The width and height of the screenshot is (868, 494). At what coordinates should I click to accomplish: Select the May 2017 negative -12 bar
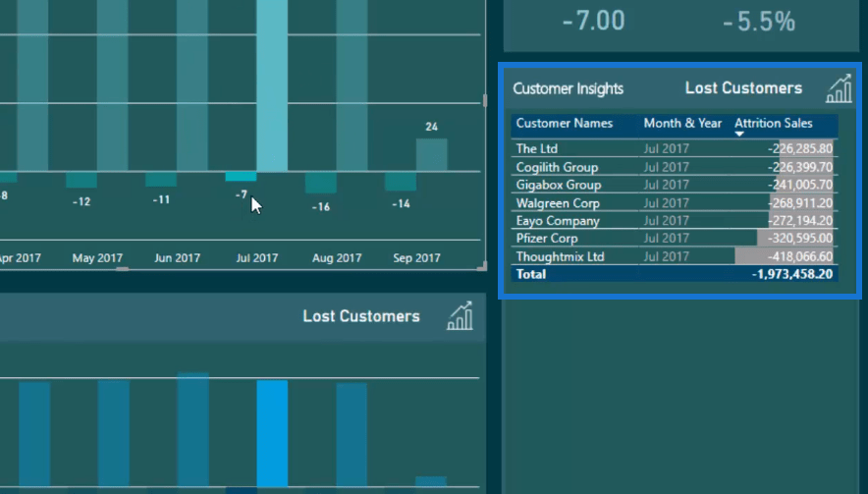pyautogui.click(x=81, y=180)
